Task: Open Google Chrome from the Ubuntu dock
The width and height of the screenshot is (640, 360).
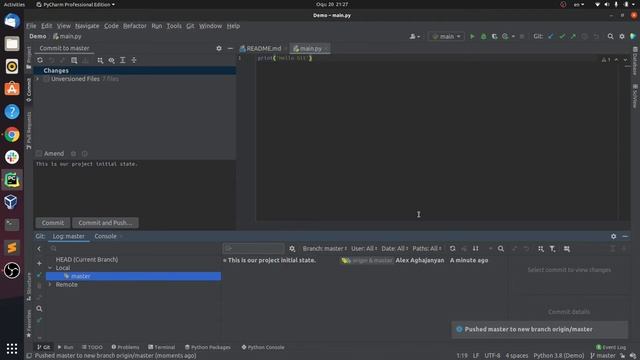Action: (x=12, y=134)
